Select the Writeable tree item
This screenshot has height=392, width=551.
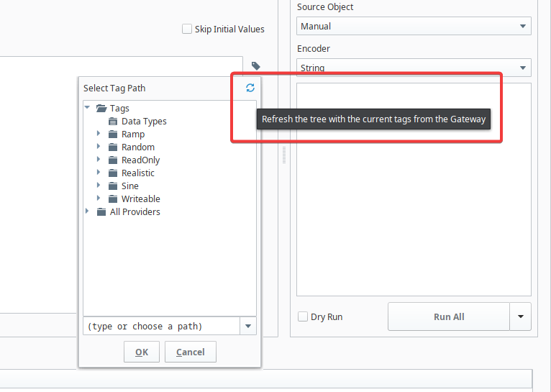pyautogui.click(x=140, y=199)
